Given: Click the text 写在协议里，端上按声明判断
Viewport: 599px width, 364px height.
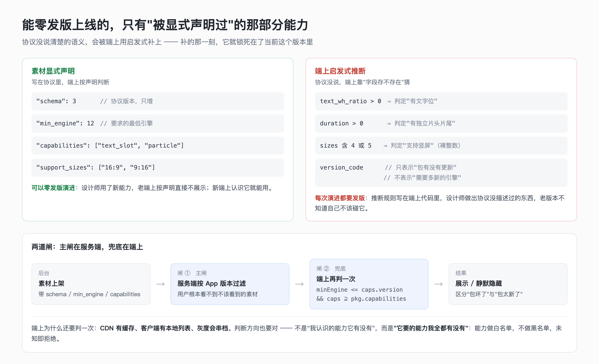Looking at the screenshot, I should pos(70,82).
